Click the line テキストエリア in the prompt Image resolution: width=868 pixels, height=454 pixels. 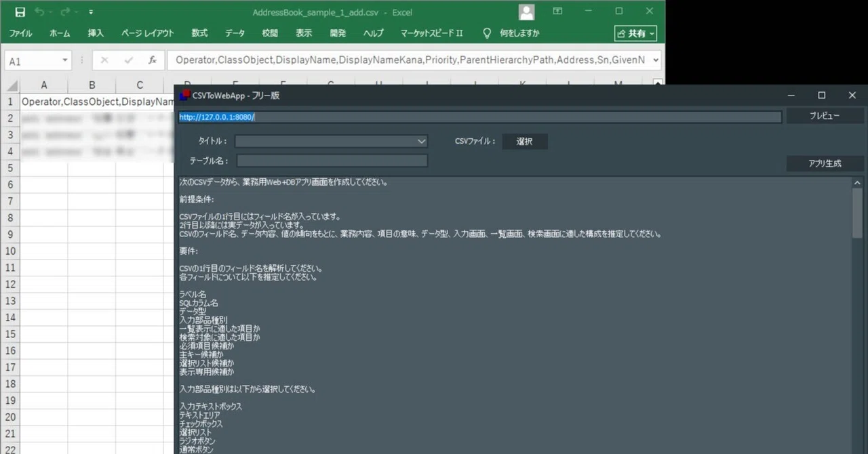coord(199,415)
